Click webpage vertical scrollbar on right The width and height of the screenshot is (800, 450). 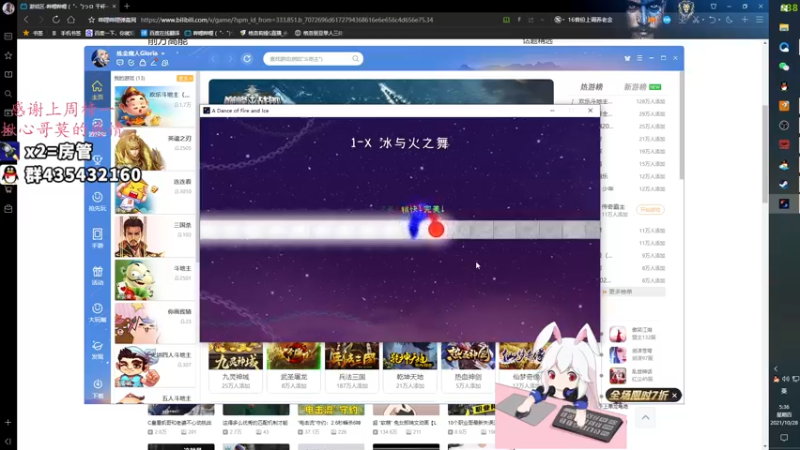tap(765, 153)
